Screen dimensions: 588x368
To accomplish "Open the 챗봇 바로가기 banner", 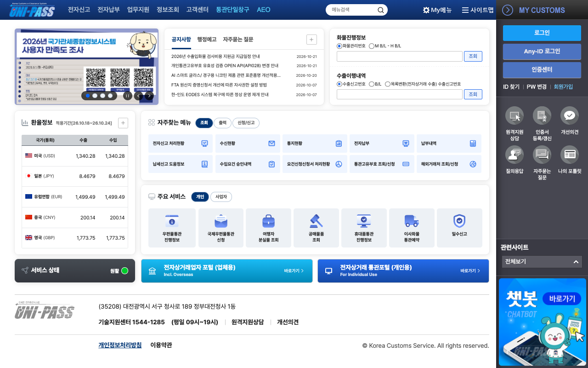I will pos(542,322).
